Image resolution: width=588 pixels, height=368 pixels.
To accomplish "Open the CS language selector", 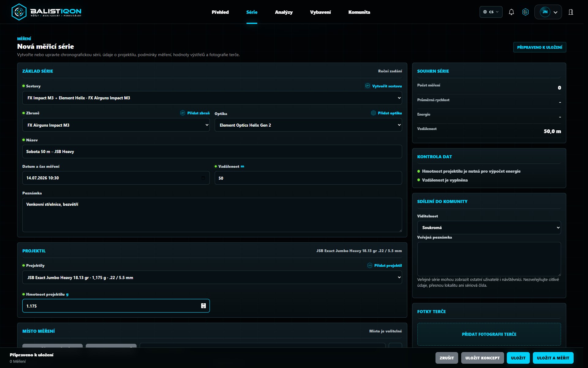I will click(x=491, y=12).
